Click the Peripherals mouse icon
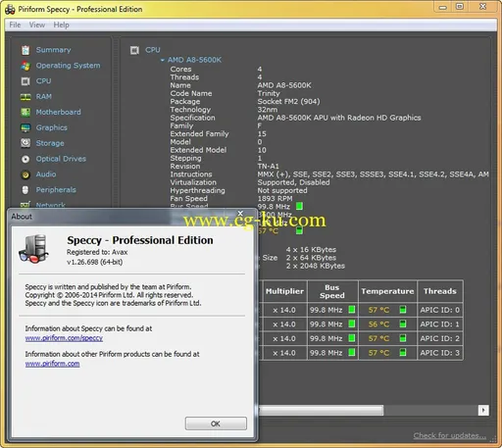The height and width of the screenshot is (448, 502). [25, 190]
